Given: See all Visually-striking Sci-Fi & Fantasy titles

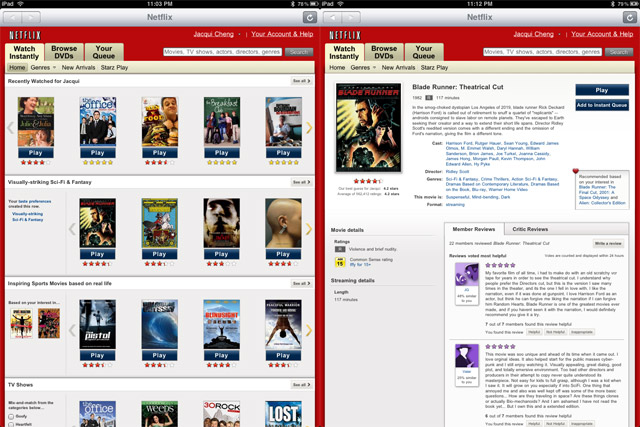Looking at the screenshot, I should coord(302,182).
